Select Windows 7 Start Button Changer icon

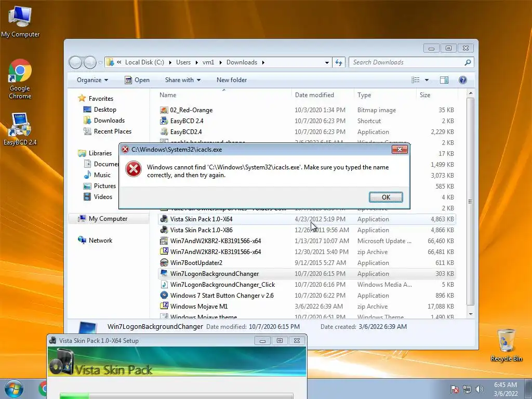coord(164,295)
